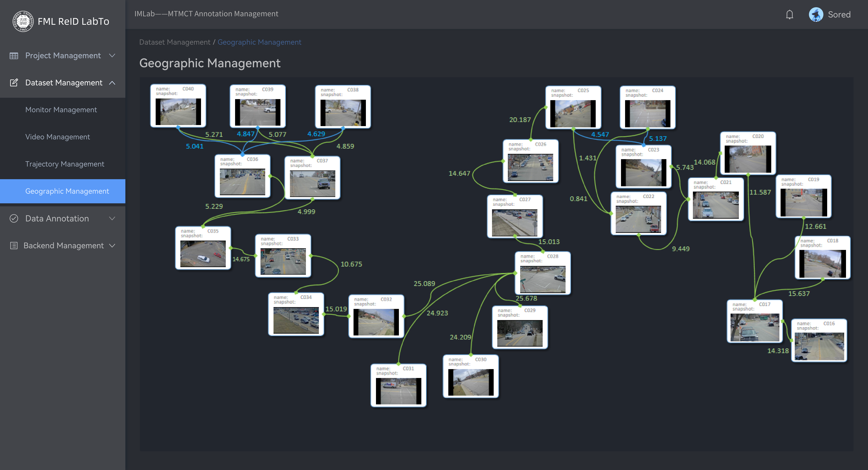Screen dimensions: 868x470
Task: Click Geographic Management breadcrumb link
Action: 259,42
